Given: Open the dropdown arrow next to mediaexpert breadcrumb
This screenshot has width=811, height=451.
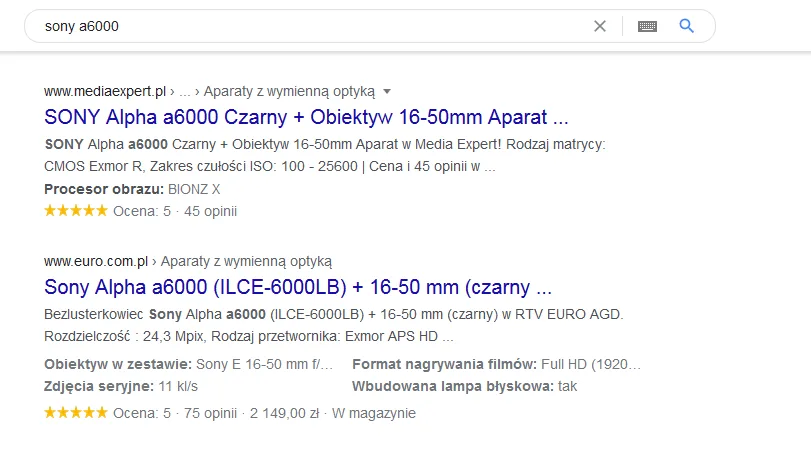Looking at the screenshot, I should 387,92.
